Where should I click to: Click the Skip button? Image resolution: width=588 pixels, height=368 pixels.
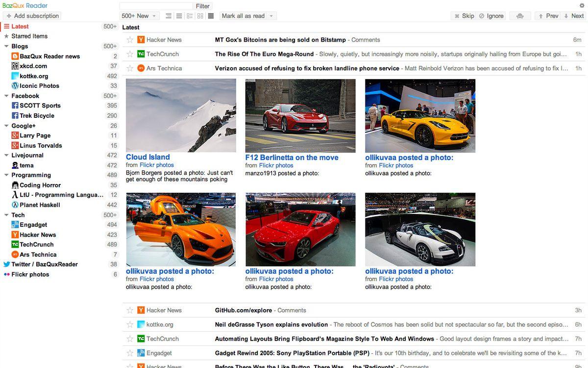(x=463, y=16)
